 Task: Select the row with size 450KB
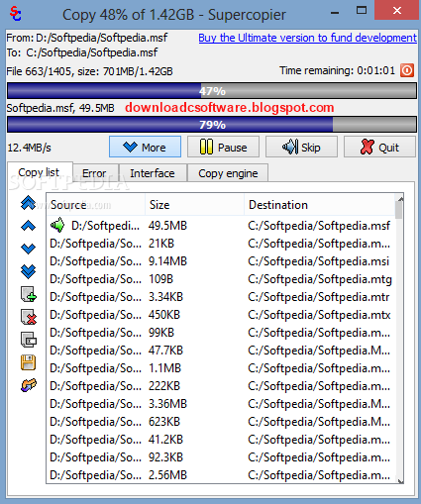[221, 315]
